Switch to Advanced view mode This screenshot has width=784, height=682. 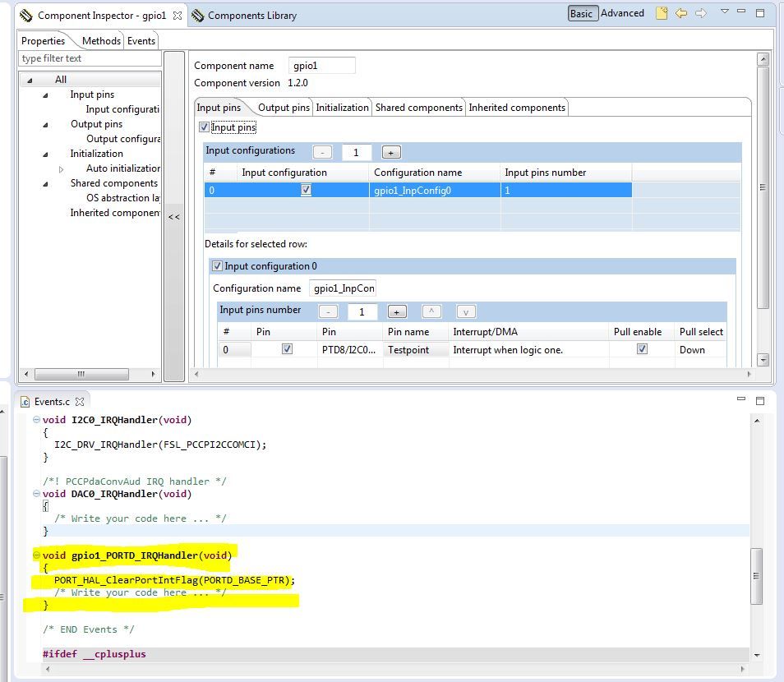pyautogui.click(x=622, y=13)
